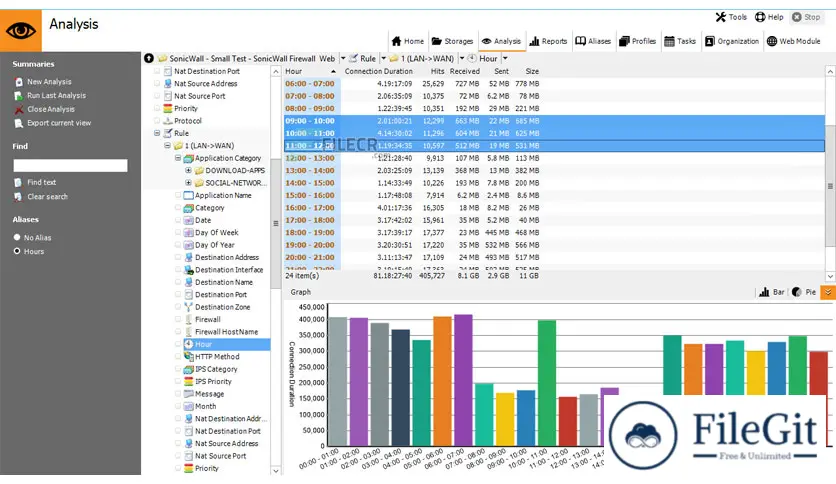Open dropdown after Hour breadcrumb
This screenshot has height=484, width=836.
(505, 59)
